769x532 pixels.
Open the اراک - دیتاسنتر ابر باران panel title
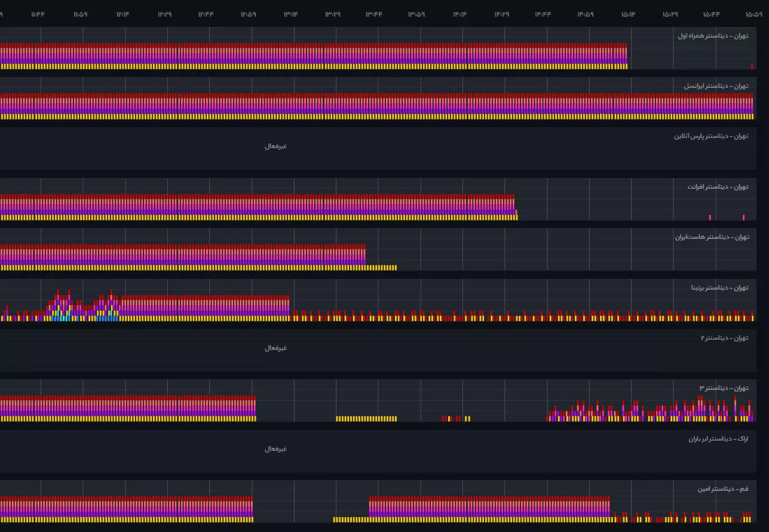click(718, 439)
